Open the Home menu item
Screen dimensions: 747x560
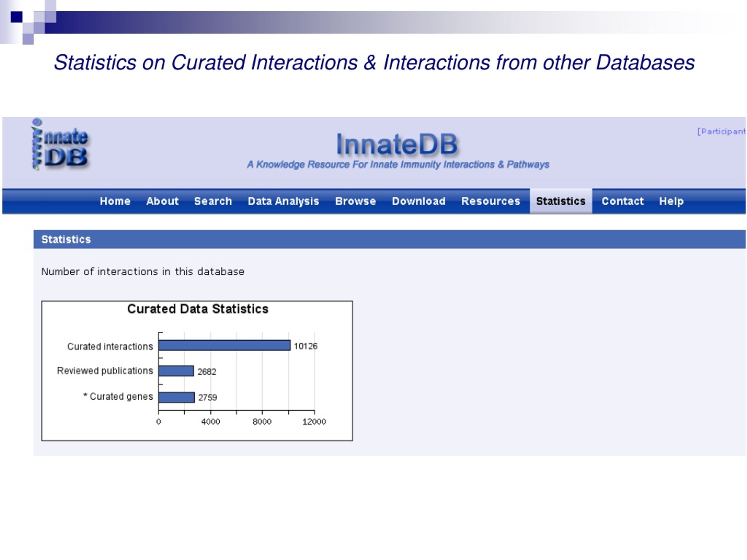point(115,201)
